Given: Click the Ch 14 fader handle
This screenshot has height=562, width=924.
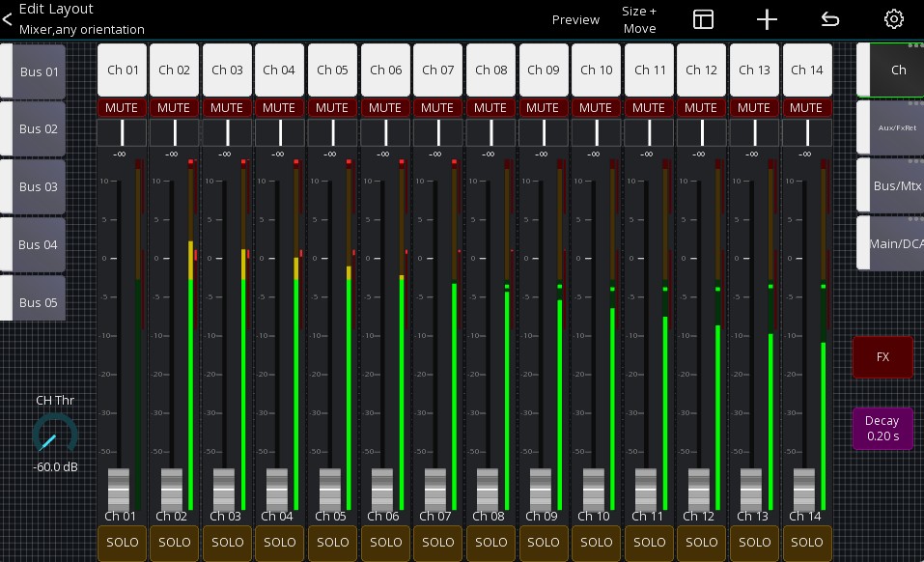Looking at the screenshot, I should [x=803, y=489].
